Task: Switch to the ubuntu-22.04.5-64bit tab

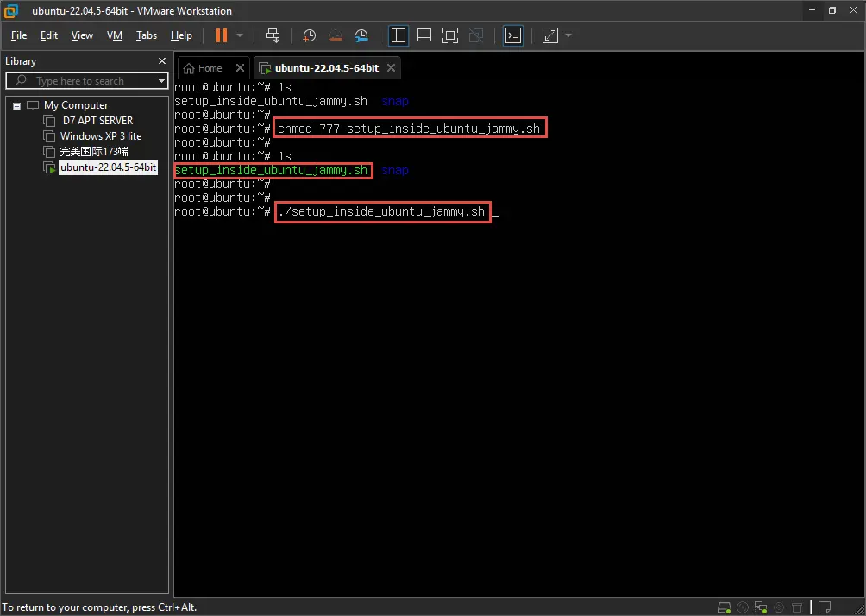Action: 326,68
